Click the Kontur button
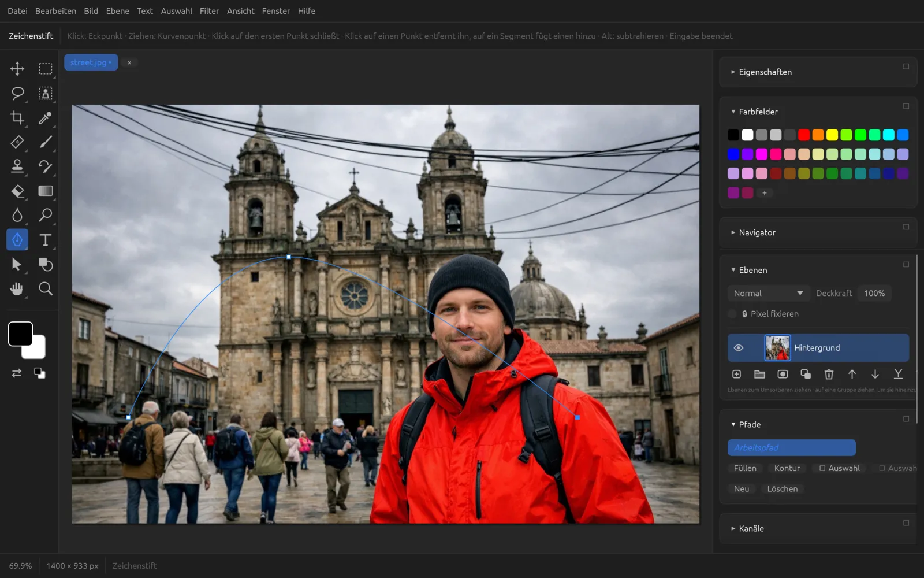This screenshot has height=578, width=924. 787,468
